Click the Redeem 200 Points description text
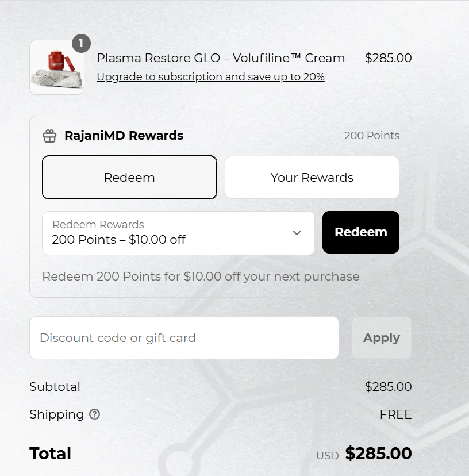 click(x=201, y=277)
